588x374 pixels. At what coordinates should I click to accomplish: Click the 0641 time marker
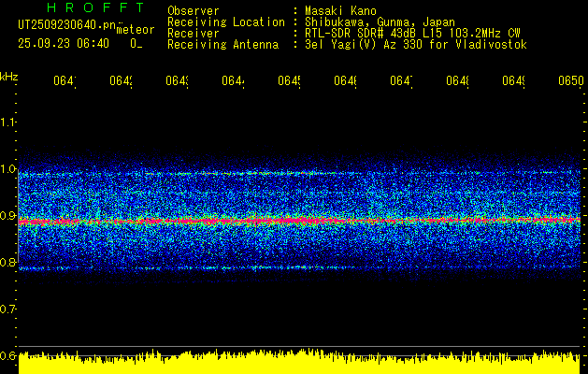click(x=65, y=80)
